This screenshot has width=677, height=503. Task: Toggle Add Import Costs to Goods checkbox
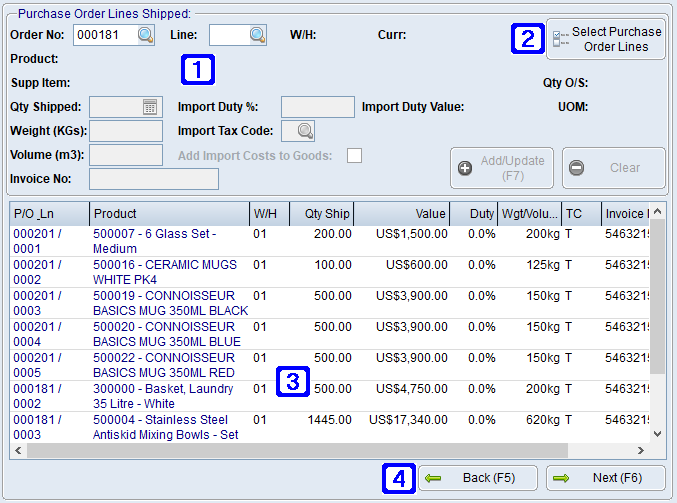point(354,155)
